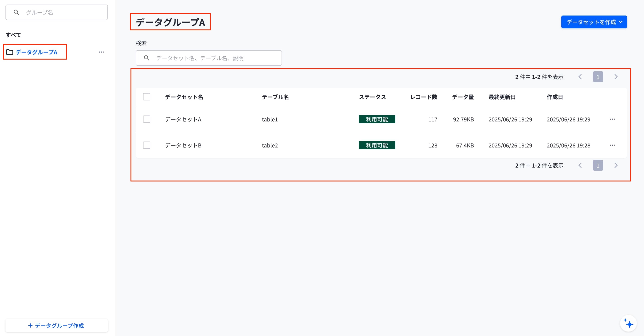This screenshot has width=644, height=336.
Task: Click the データグループ作成 button
Action: pos(57,325)
